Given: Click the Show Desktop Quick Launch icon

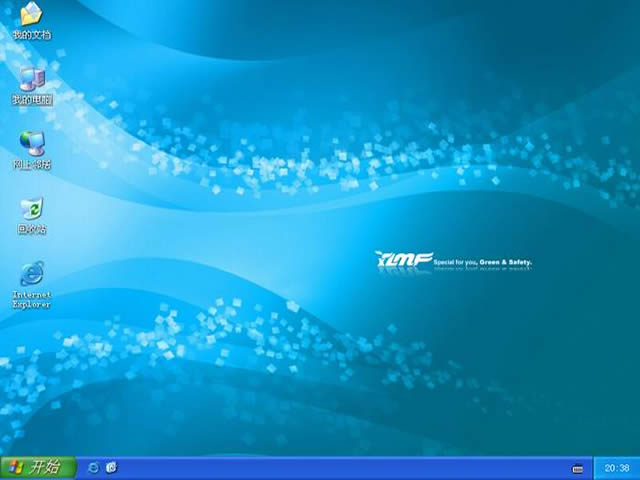Looking at the screenshot, I should pos(112,467).
